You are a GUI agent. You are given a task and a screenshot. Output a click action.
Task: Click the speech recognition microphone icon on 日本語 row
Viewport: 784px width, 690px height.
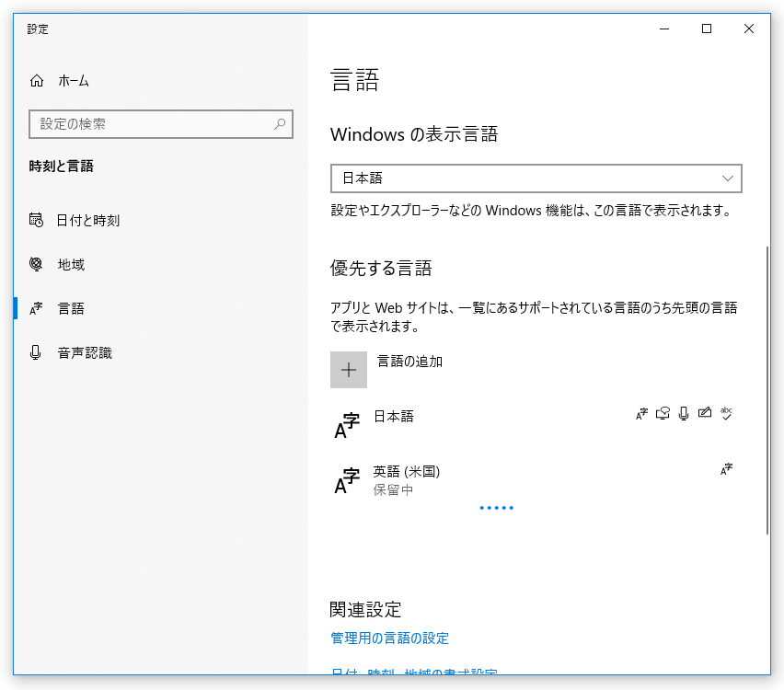684,413
